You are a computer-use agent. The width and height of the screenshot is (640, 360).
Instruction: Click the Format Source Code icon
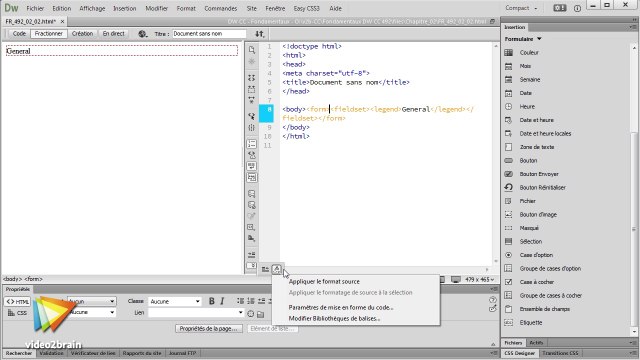277,269
